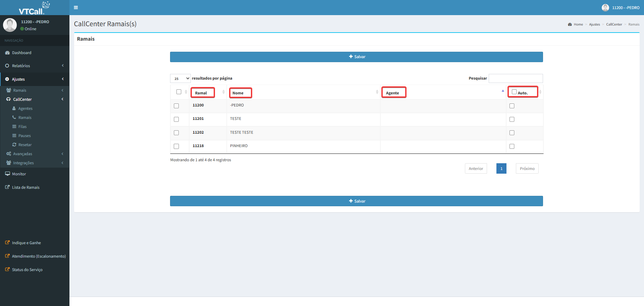Click the Próximo pagination button
644x306 pixels.
pos(527,169)
